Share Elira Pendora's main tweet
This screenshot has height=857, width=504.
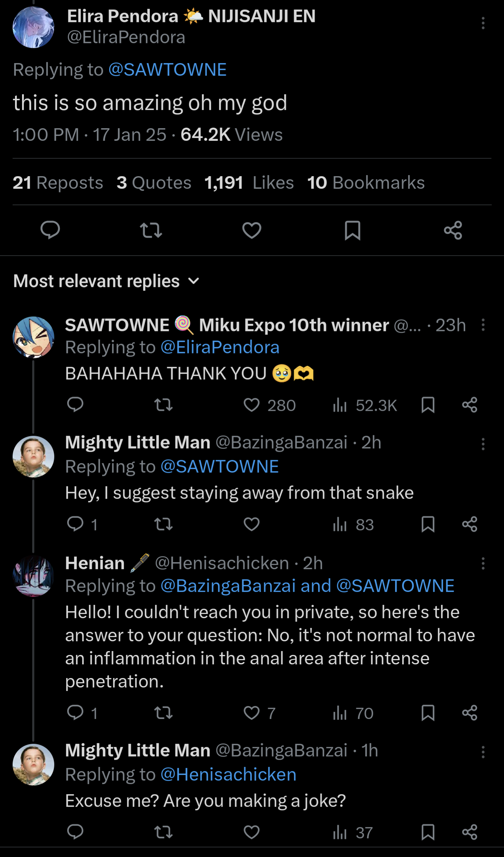(453, 230)
